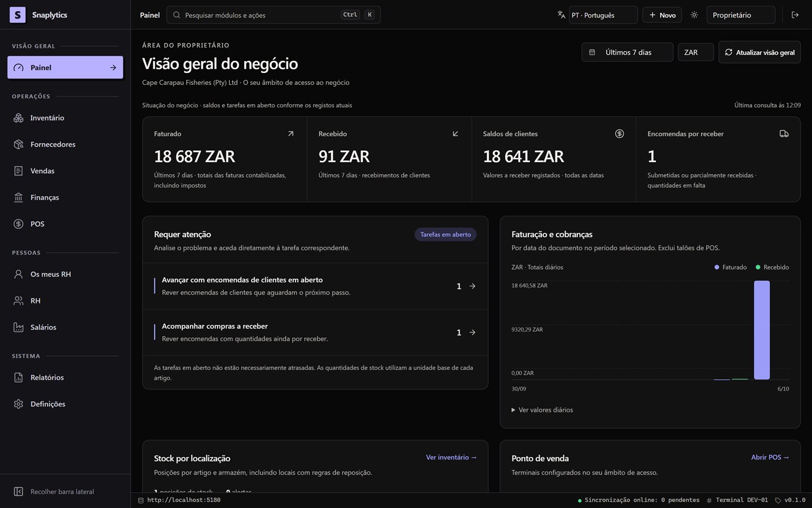The height and width of the screenshot is (508, 812).
Task: Click the Tarefas em aberto badge
Action: [445, 234]
